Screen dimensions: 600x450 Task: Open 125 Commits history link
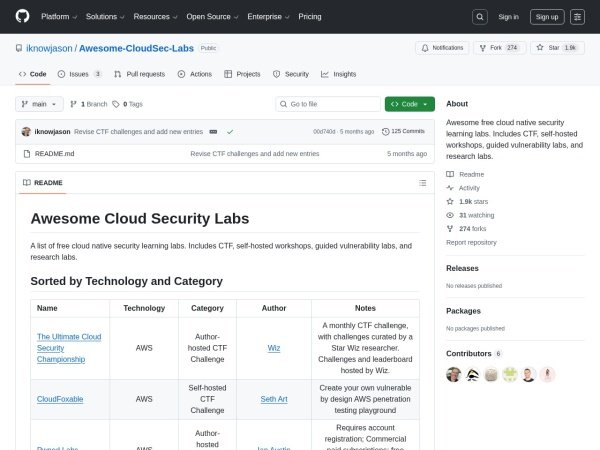[403, 131]
